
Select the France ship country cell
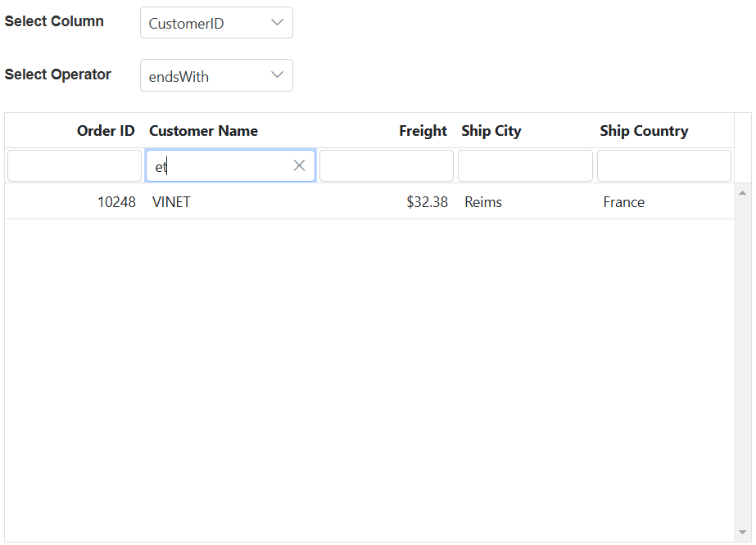[x=623, y=202]
